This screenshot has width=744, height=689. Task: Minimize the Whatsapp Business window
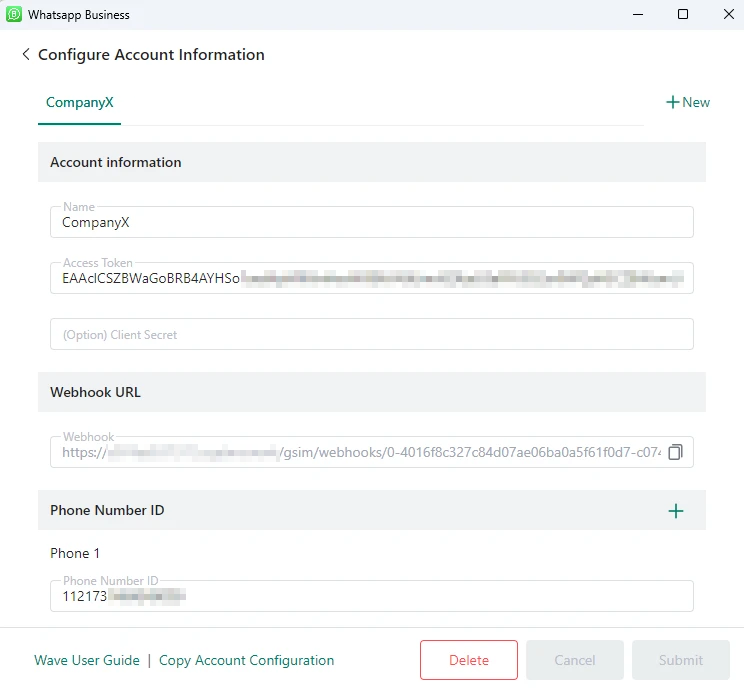tap(638, 14)
